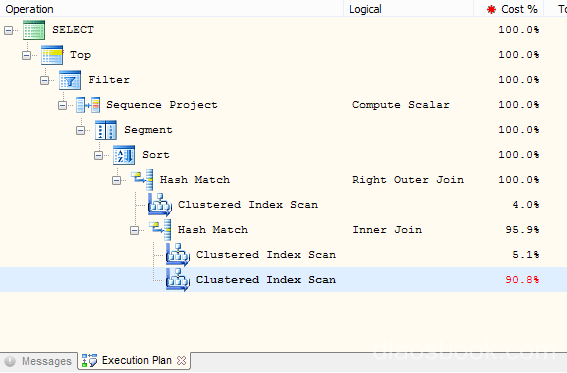Sort by the Cost % column header
Image resolution: width=567 pixels, height=373 pixels.
click(508, 9)
